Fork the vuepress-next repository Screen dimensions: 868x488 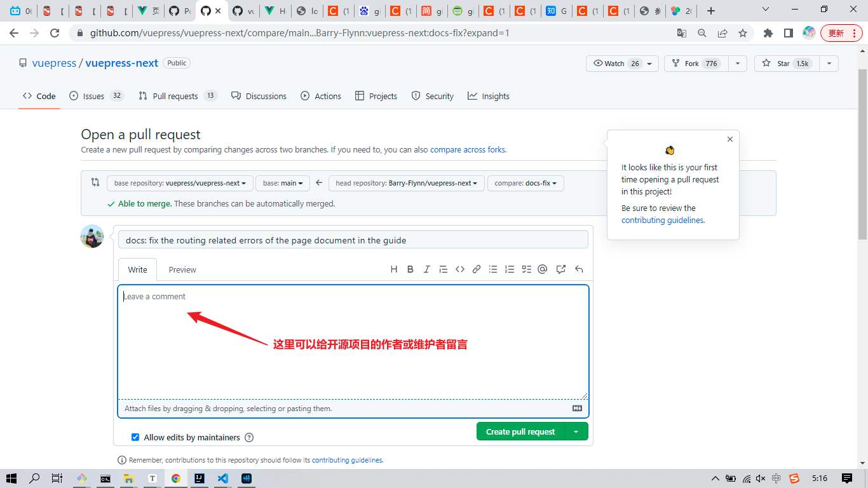point(696,64)
